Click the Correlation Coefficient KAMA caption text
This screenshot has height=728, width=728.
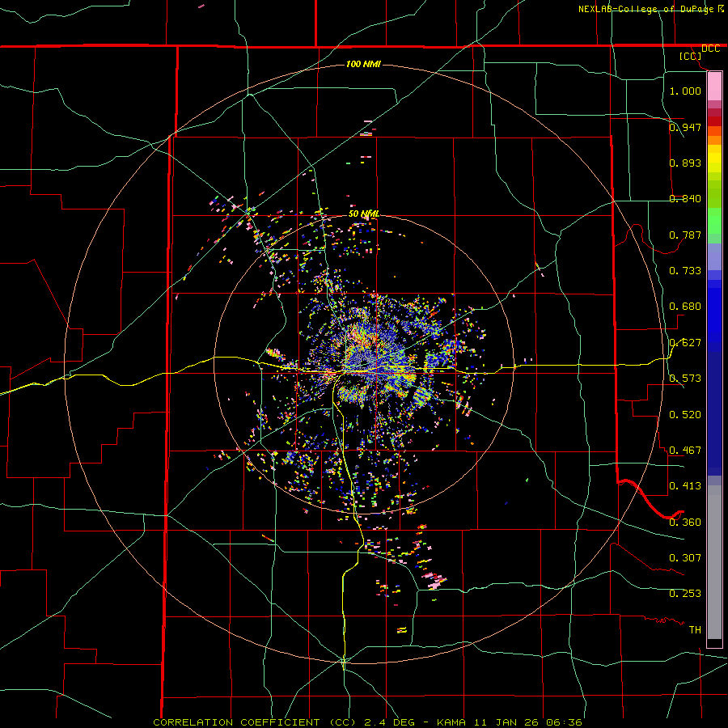coord(367,722)
